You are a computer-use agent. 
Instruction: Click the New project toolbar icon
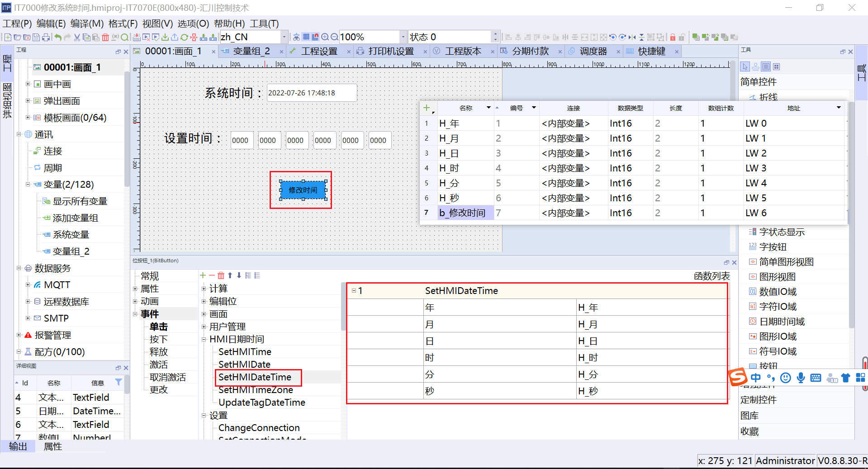point(8,37)
